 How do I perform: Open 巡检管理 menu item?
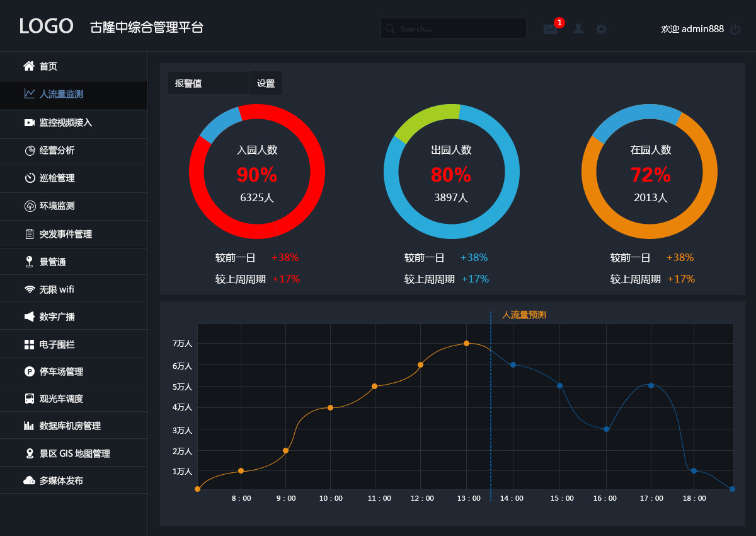pyautogui.click(x=57, y=178)
